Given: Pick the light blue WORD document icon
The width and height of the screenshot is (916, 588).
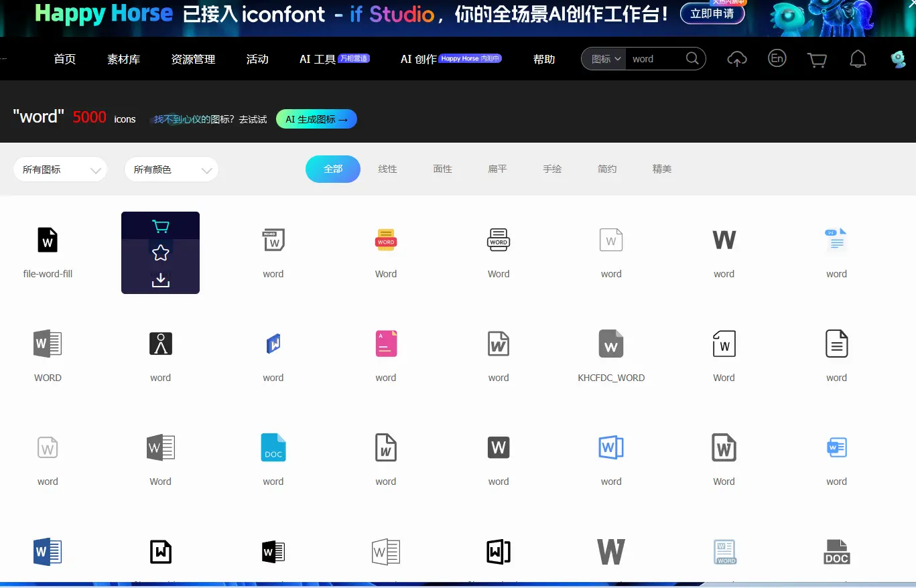Looking at the screenshot, I should pos(724,552).
